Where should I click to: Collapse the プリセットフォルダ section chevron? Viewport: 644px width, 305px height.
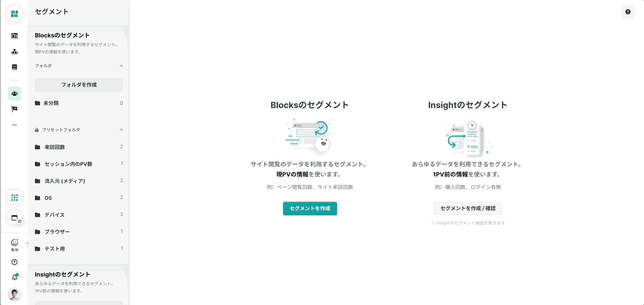[121, 130]
